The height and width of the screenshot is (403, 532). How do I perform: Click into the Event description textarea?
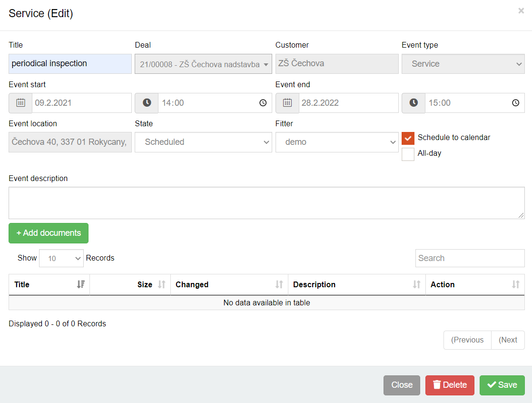pos(266,202)
